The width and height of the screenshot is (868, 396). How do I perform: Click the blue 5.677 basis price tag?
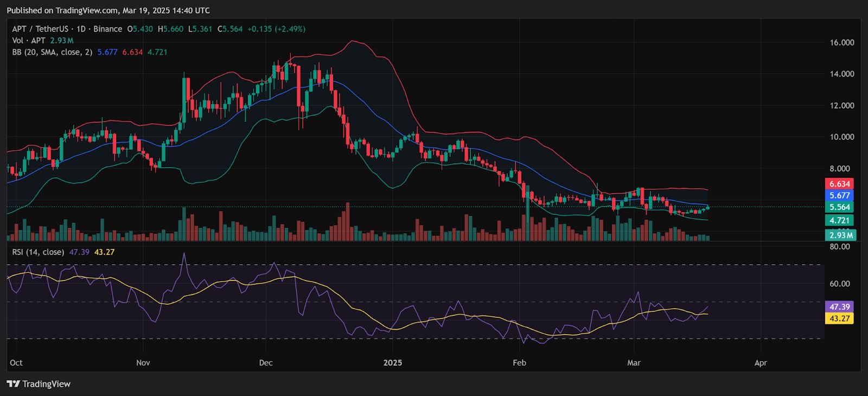(x=839, y=195)
